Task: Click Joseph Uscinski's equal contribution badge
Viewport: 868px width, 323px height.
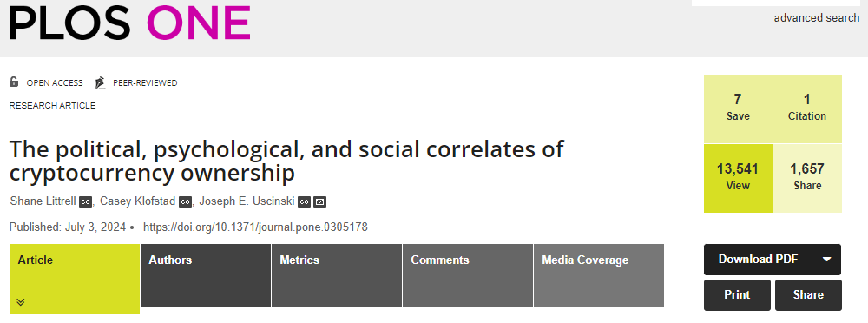Action: [x=305, y=201]
